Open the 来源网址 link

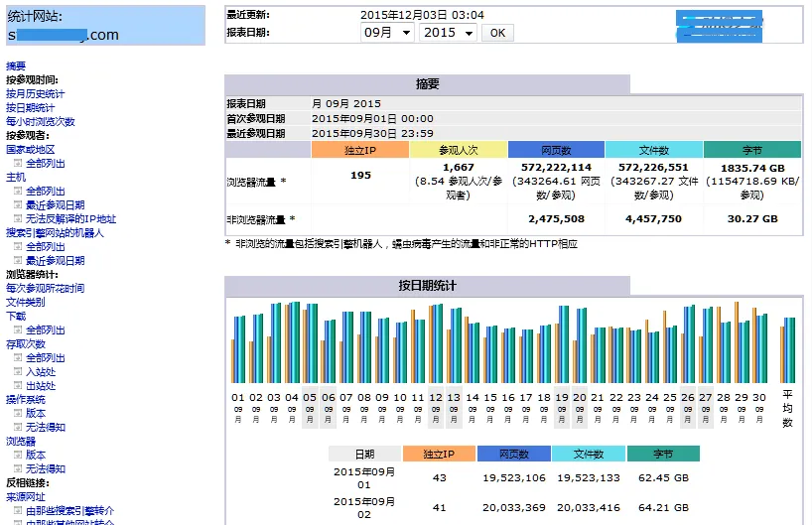coord(26,497)
